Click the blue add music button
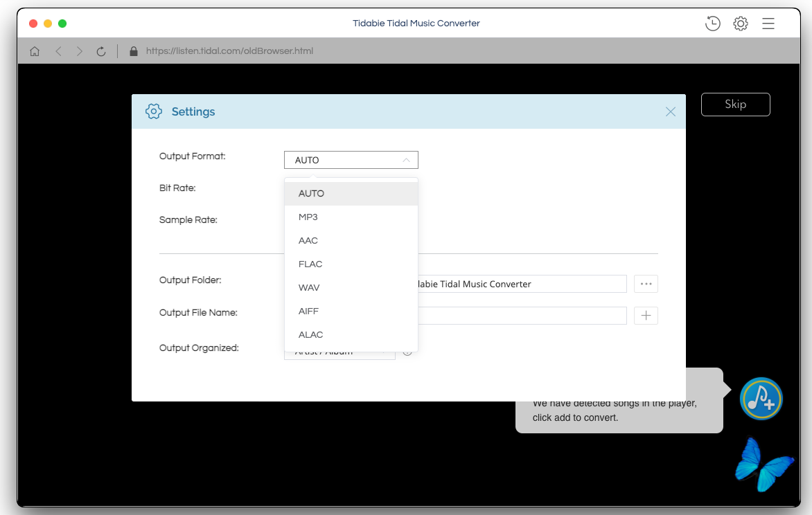The height and width of the screenshot is (515, 812). pyautogui.click(x=761, y=399)
